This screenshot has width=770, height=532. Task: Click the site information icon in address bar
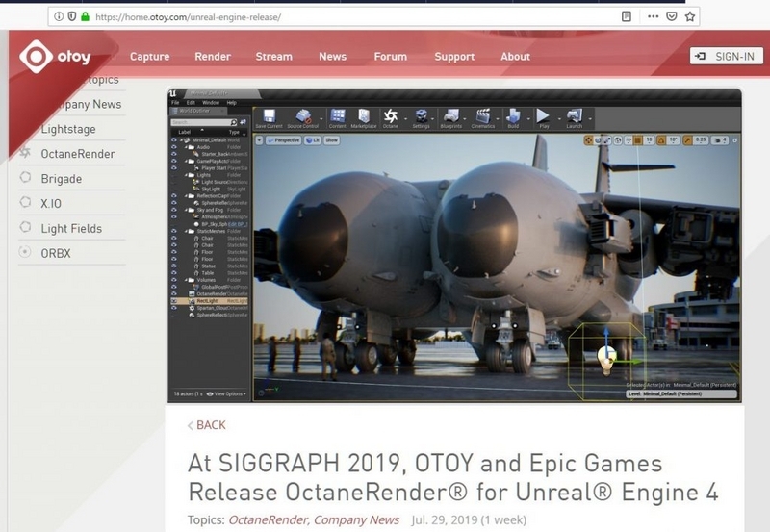coord(59,16)
